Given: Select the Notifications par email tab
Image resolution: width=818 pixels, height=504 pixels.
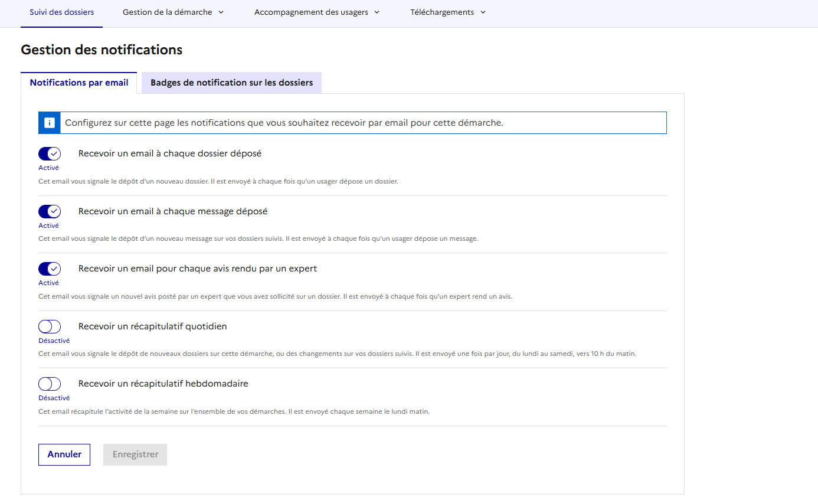Looking at the screenshot, I should tap(79, 83).
